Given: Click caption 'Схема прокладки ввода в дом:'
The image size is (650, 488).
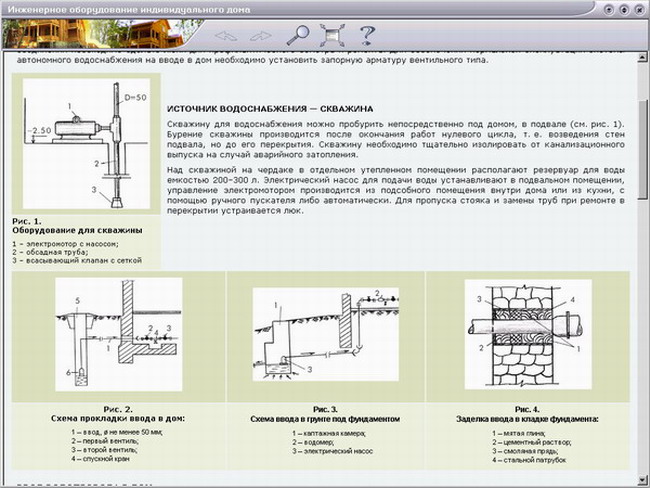Looking at the screenshot, I should coord(118,419).
